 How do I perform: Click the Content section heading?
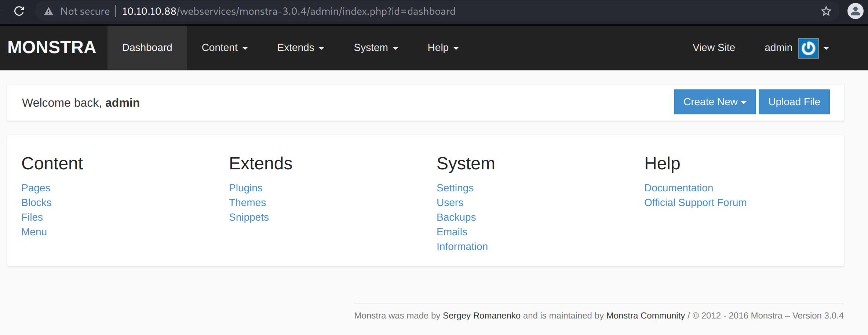pyautogui.click(x=52, y=163)
